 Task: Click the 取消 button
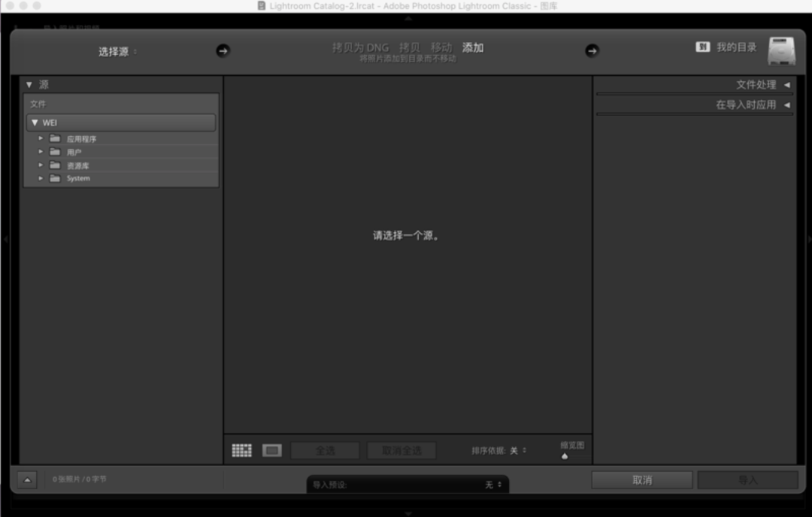[x=641, y=480]
